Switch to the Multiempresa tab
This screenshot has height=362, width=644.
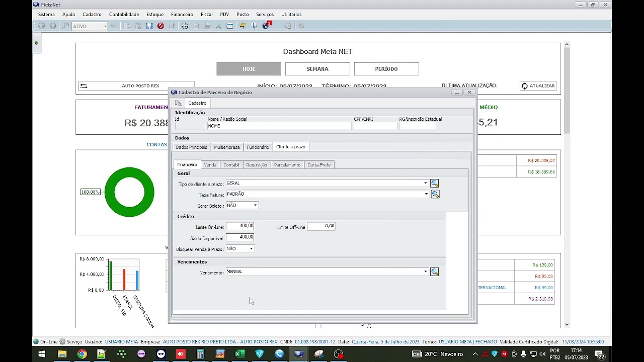tap(227, 147)
